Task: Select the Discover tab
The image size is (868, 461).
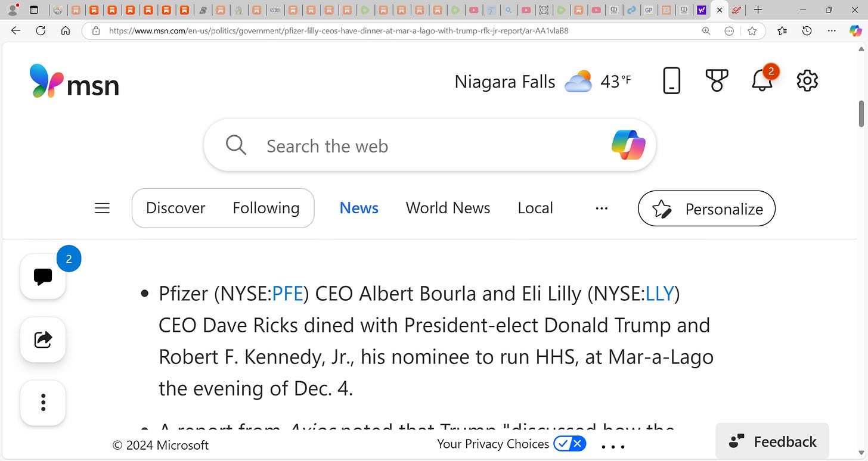Action: click(x=175, y=208)
